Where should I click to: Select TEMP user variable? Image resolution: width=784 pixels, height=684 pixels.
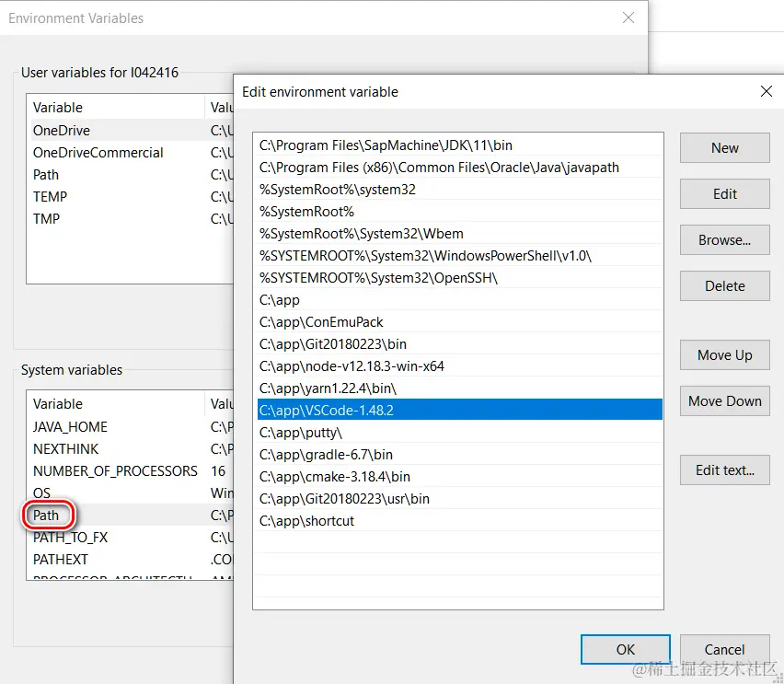[x=130, y=196]
